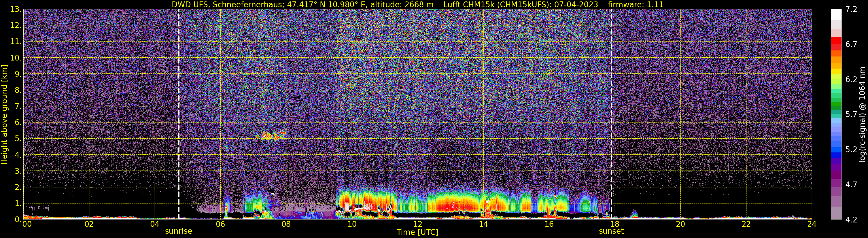Image resolution: width=868 pixels, height=238 pixels.
Task: Click the 'sunrise' label below the axis
Action: [x=179, y=231]
